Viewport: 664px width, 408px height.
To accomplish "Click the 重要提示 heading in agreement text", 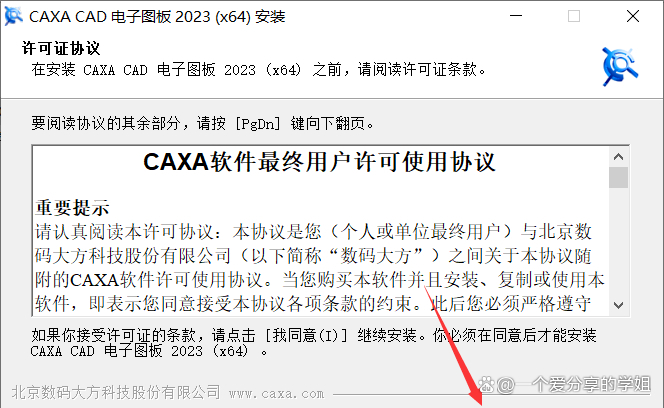I will tap(72, 208).
